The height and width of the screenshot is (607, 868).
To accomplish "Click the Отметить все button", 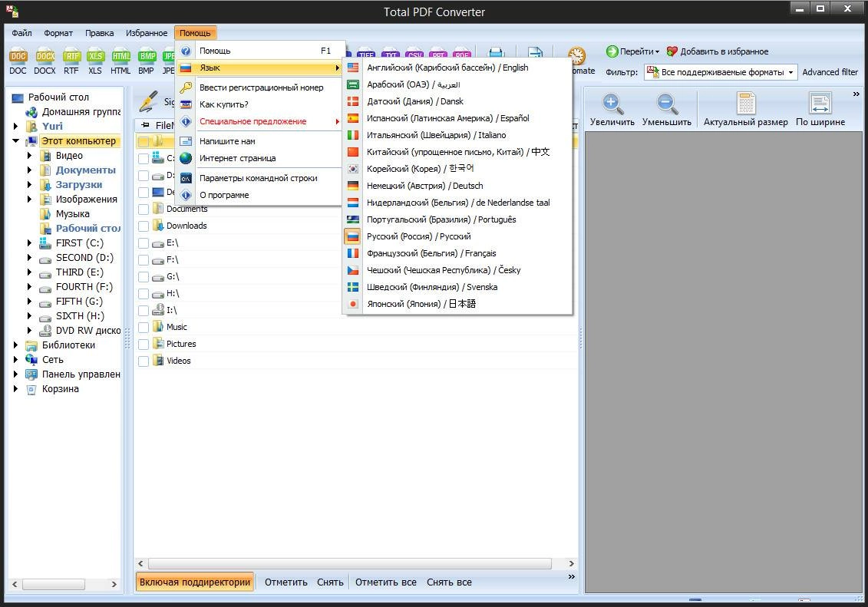I will point(385,582).
